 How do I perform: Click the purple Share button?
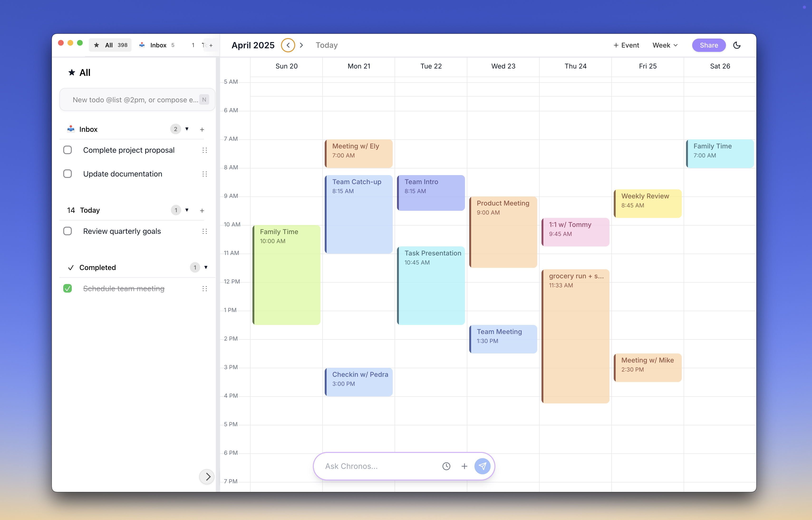[x=708, y=45]
